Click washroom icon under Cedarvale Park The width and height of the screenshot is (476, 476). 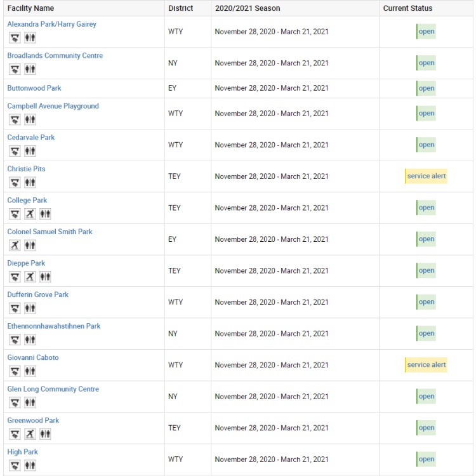pyautogui.click(x=30, y=151)
